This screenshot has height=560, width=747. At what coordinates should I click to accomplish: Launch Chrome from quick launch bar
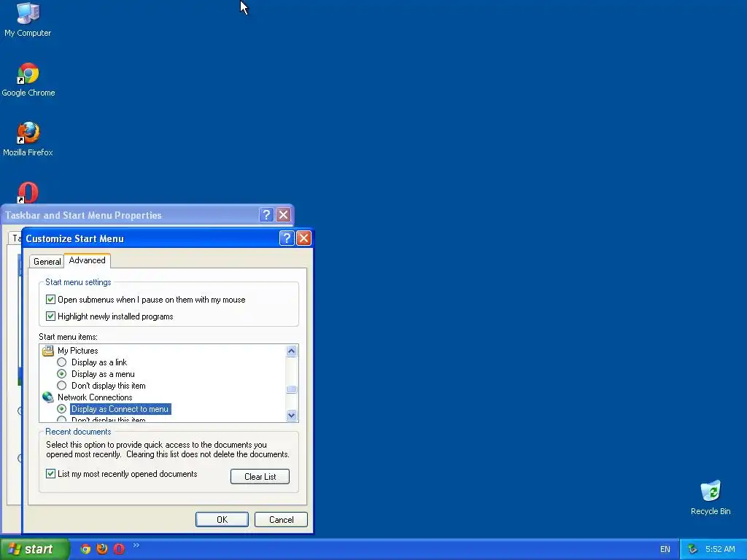tap(85, 549)
